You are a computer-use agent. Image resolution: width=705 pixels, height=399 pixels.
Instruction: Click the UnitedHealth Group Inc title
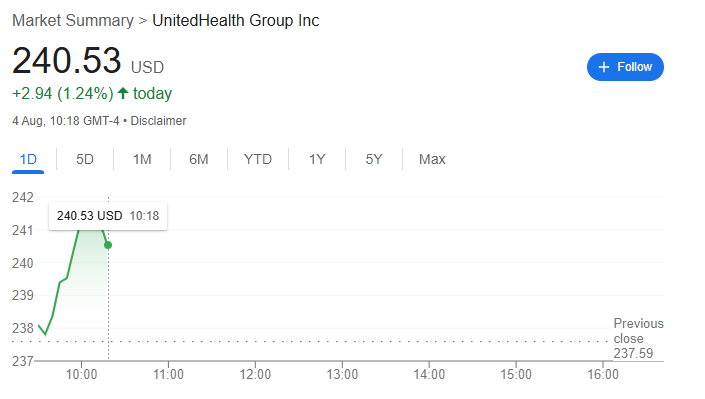click(236, 21)
